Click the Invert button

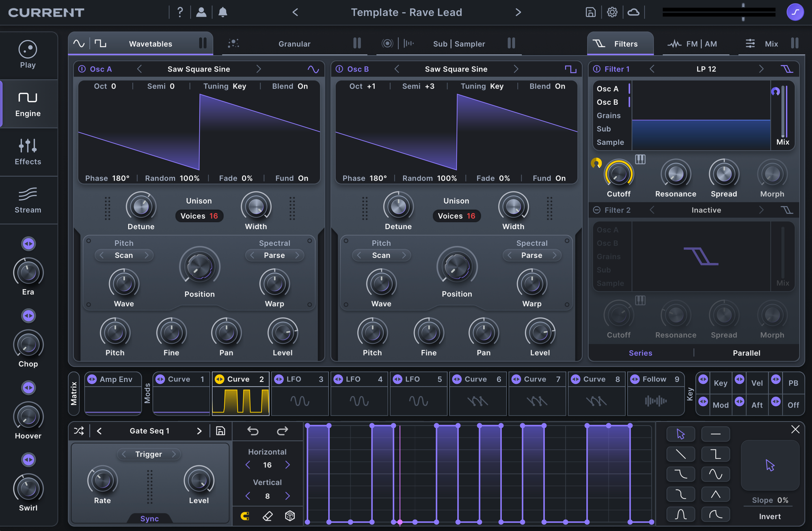(770, 516)
